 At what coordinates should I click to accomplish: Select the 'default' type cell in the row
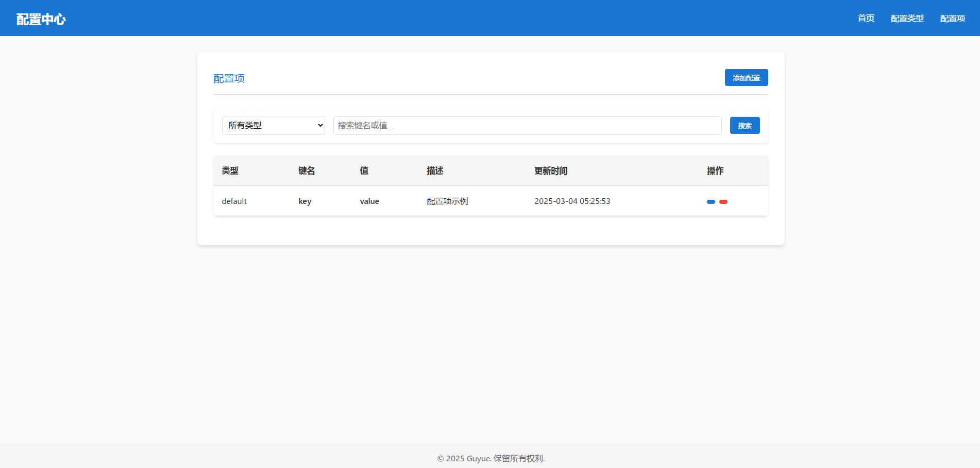[x=234, y=201]
